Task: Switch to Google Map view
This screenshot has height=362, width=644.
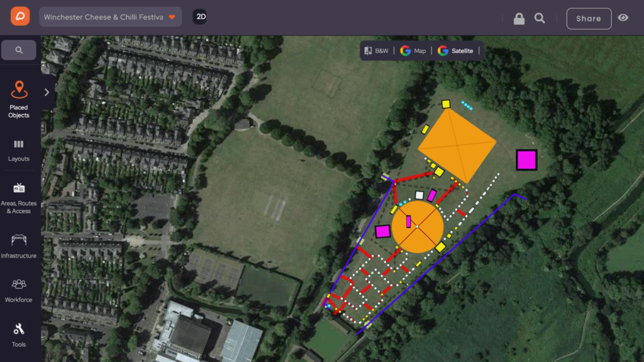Action: pyautogui.click(x=413, y=51)
